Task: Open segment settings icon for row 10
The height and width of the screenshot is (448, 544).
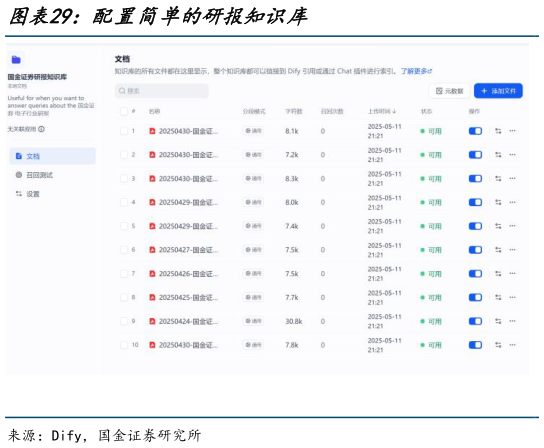Action: 498,345
